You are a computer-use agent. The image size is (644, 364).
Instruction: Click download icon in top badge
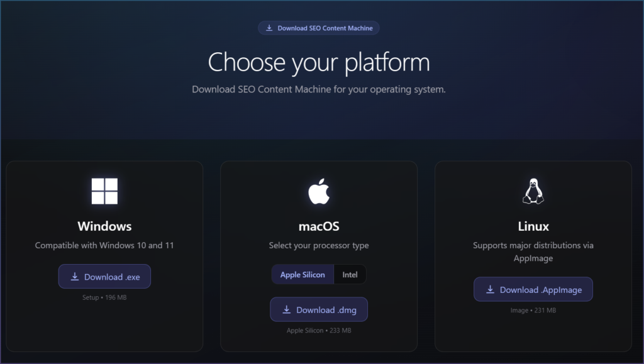tap(269, 28)
